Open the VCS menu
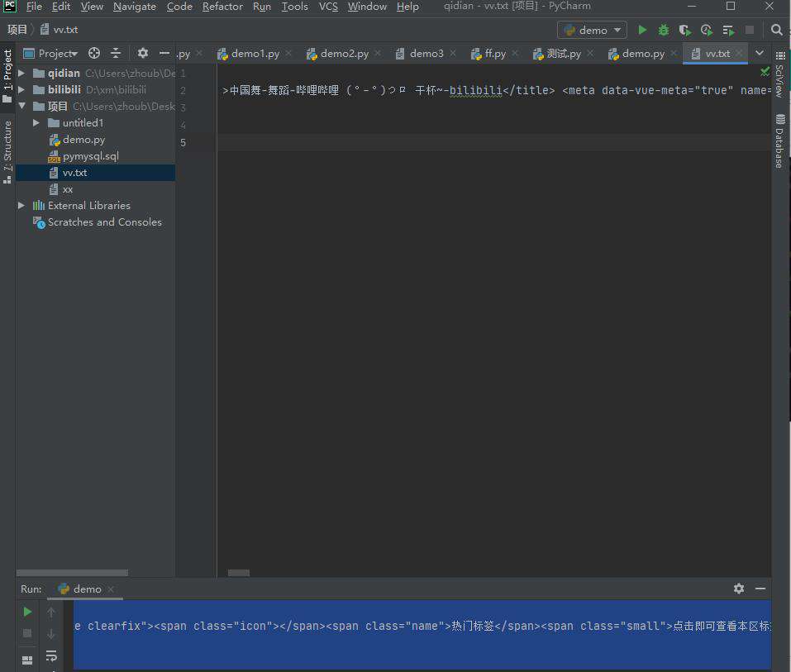The height and width of the screenshot is (672, 791). [328, 7]
